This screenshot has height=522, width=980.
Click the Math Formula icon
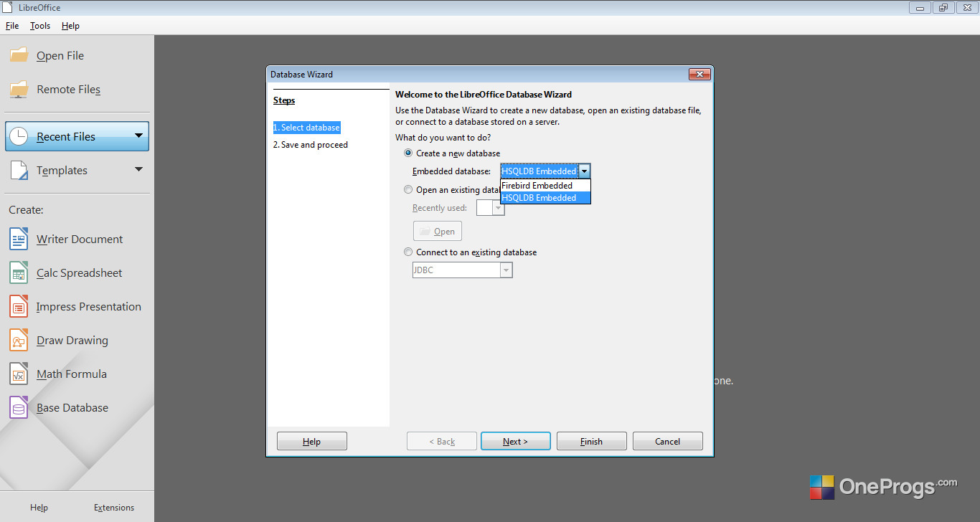(19, 374)
